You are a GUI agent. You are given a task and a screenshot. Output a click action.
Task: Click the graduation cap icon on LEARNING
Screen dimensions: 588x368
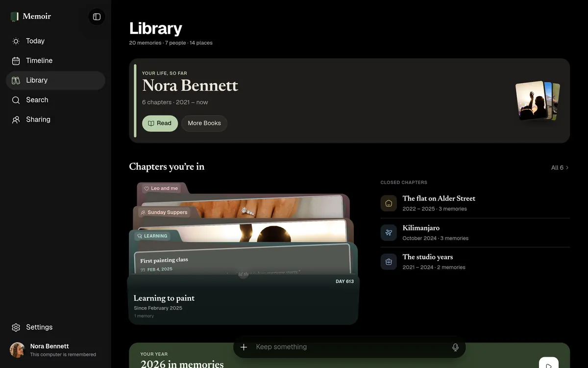139,236
